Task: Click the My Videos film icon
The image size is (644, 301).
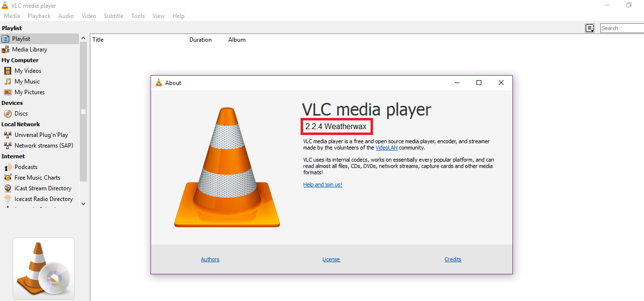Action: (8, 71)
